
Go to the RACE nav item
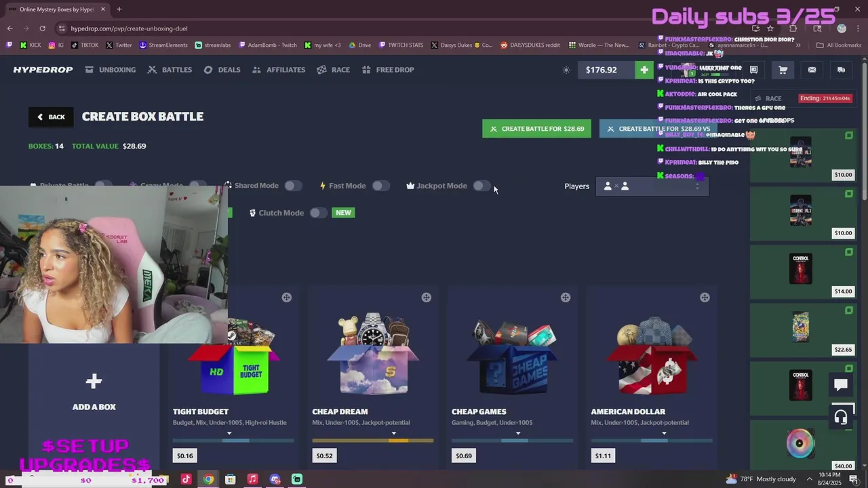[x=334, y=70]
